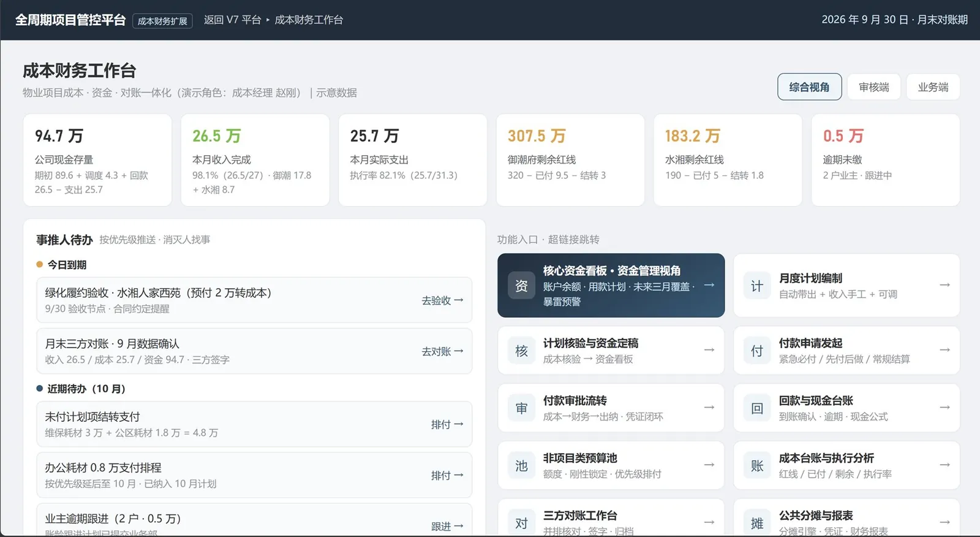Viewport: 980px width, 537px height.
Task: Click the 事推人待办 panel heading
Action: tap(64, 240)
